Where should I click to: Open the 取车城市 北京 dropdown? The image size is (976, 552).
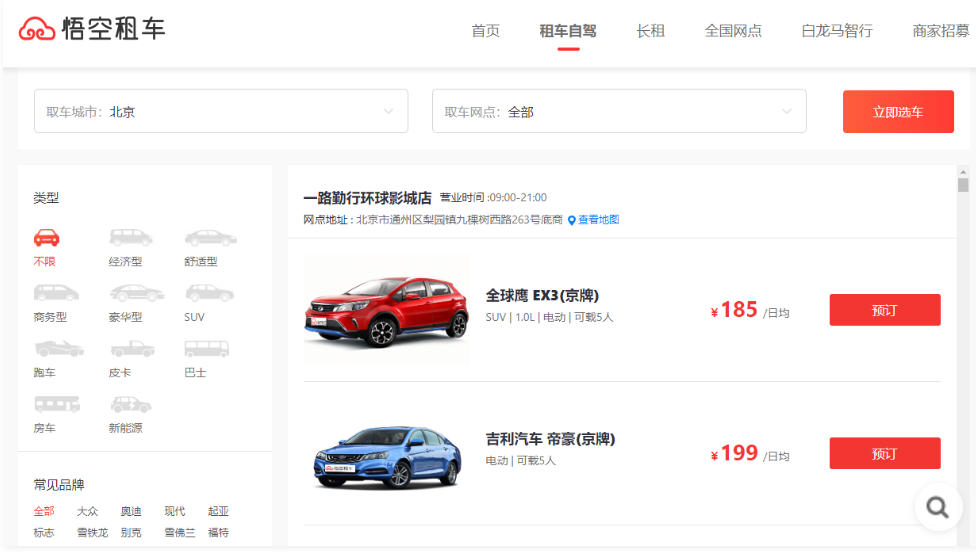(x=221, y=111)
